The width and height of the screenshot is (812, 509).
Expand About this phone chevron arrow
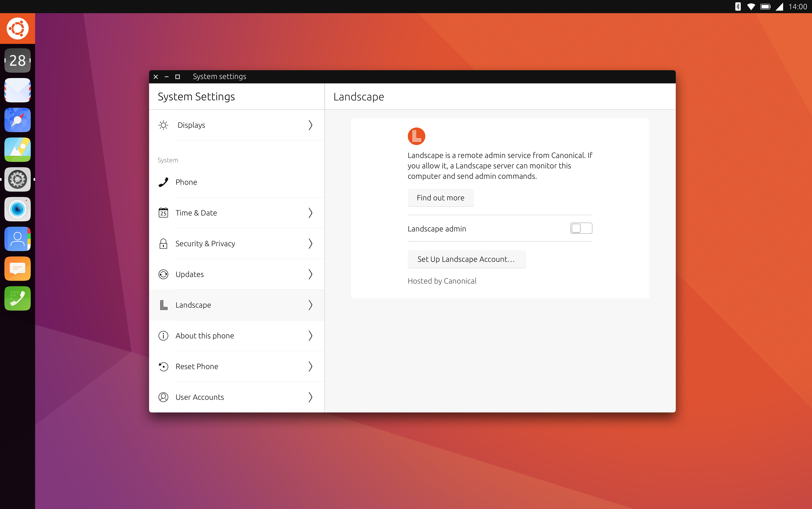coord(310,336)
